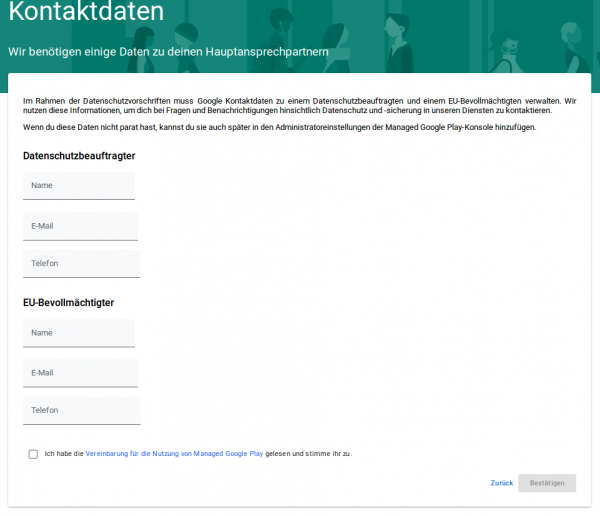The image size is (600, 516).
Task: Click the Name field under Datenschutzbeauftragter
Action: coord(78,186)
